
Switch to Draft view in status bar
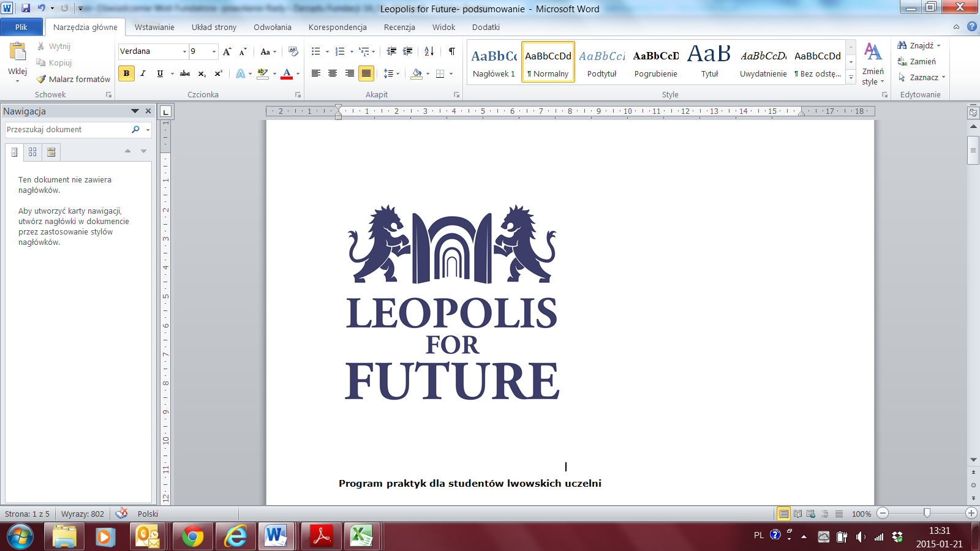[x=839, y=514]
